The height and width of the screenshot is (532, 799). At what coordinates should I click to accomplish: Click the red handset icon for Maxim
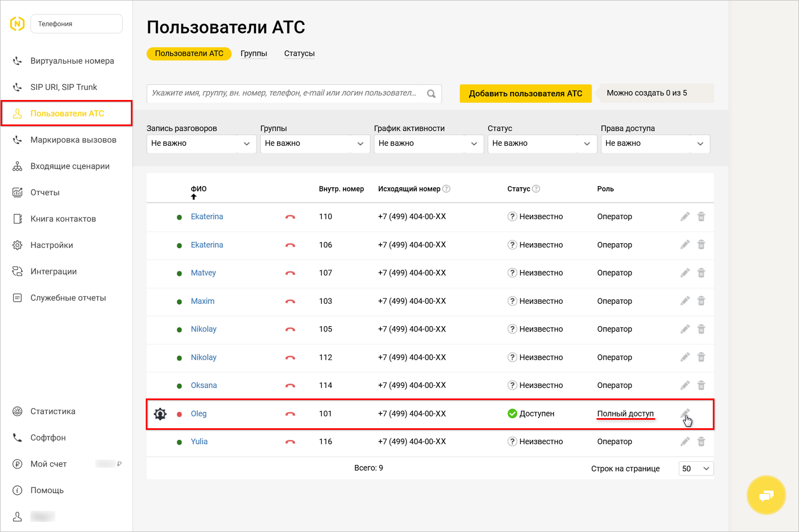pos(290,301)
